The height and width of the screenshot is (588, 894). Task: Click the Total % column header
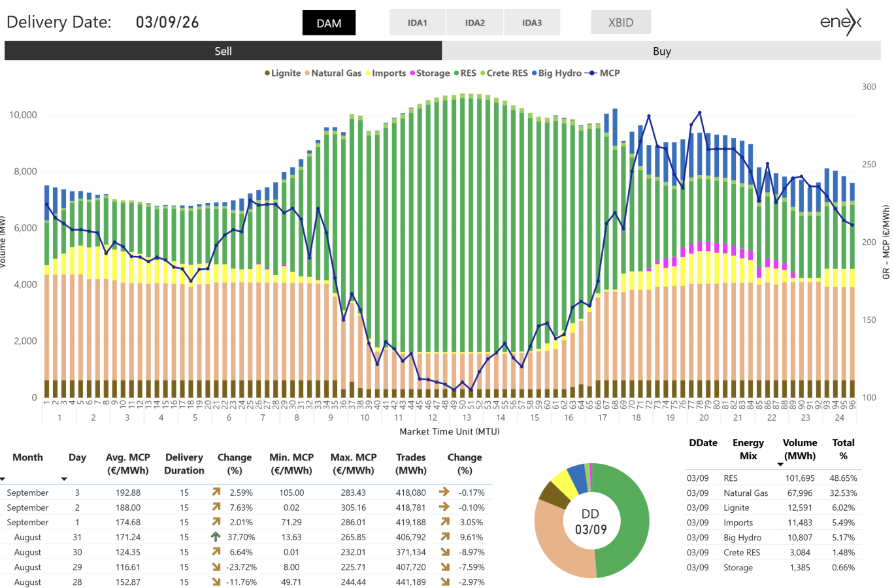[x=844, y=449]
